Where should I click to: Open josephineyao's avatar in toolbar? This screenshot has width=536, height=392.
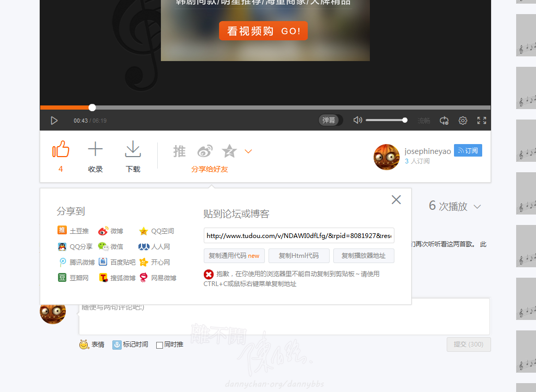click(387, 157)
